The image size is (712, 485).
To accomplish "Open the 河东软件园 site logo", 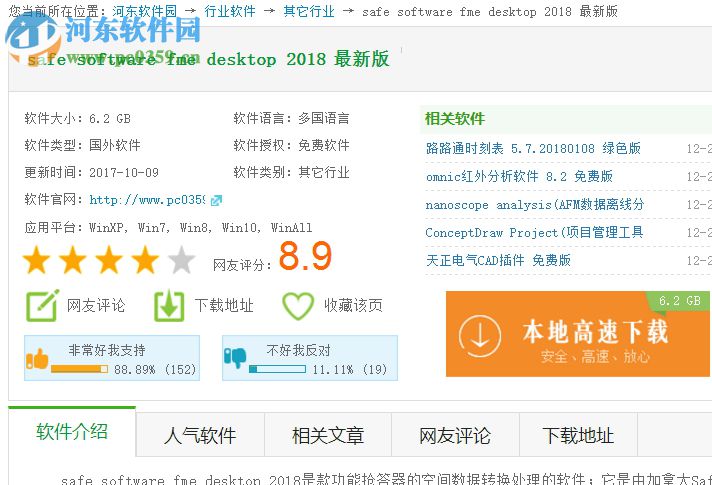I will coord(104,40).
